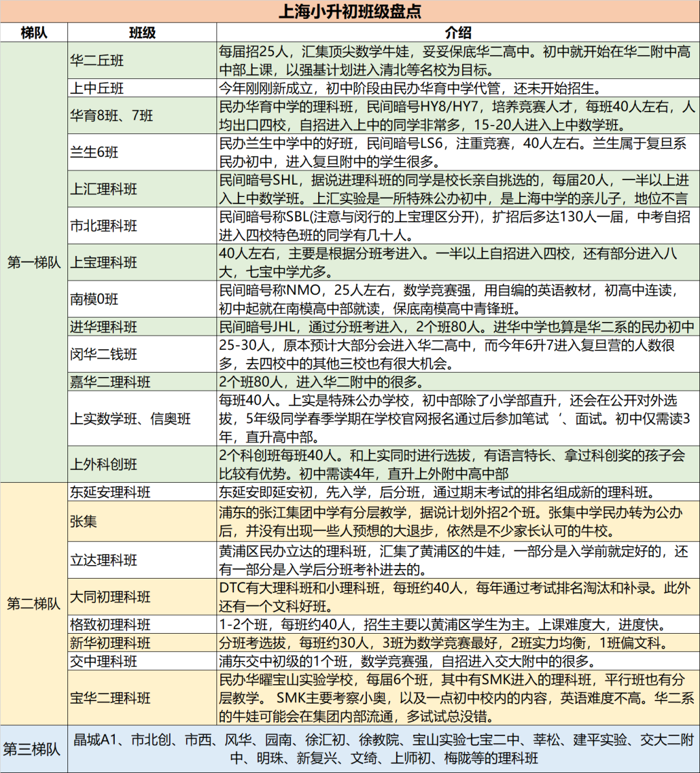
Task: Select the 进华理科班 cell
Action: [142, 327]
